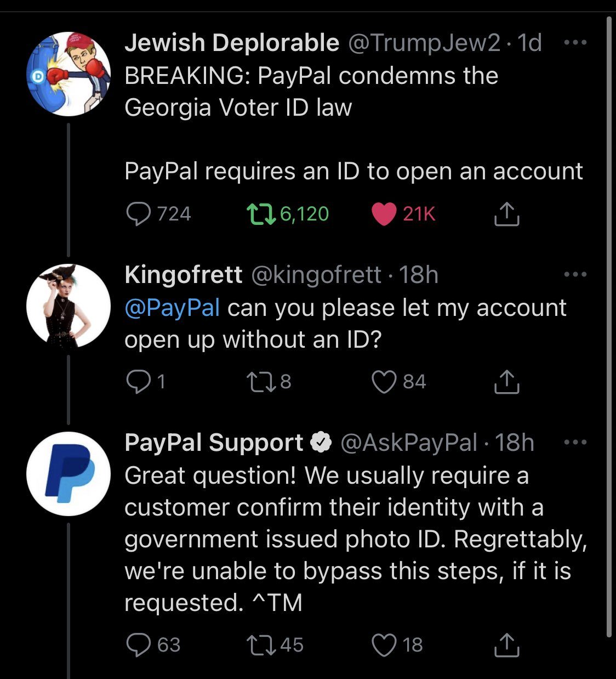Open Kingofrett's profile avatar

pyautogui.click(x=69, y=306)
